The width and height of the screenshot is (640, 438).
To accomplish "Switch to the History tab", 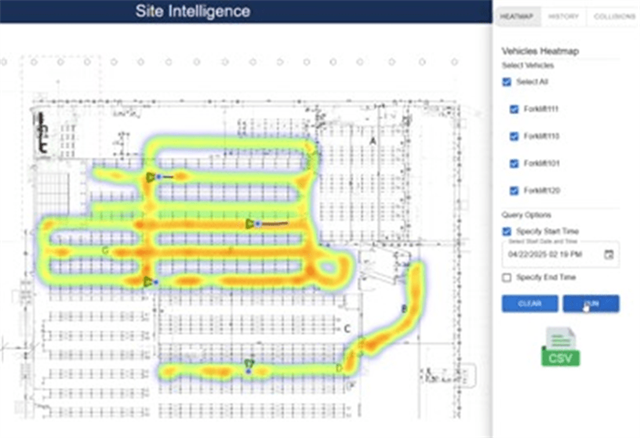I will pos(565,17).
